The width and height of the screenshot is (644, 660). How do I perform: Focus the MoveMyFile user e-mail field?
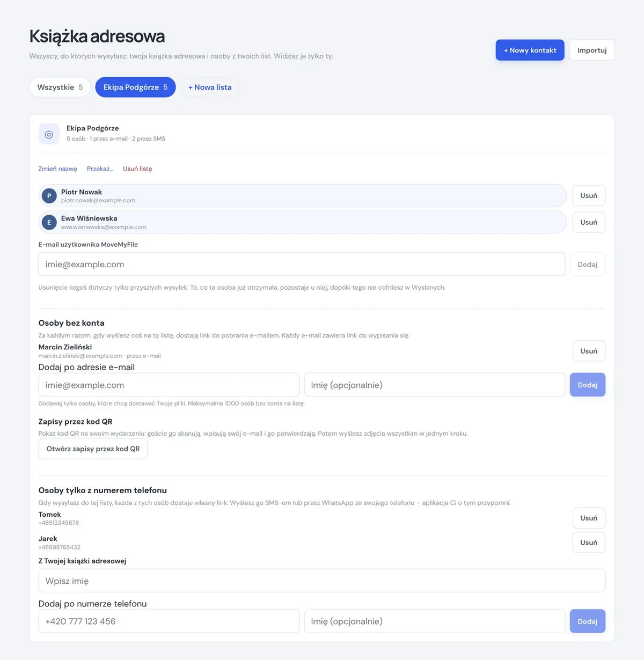302,264
